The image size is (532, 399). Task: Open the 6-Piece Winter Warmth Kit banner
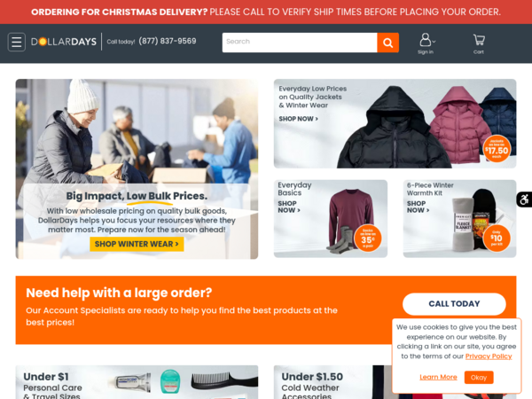[x=459, y=218]
